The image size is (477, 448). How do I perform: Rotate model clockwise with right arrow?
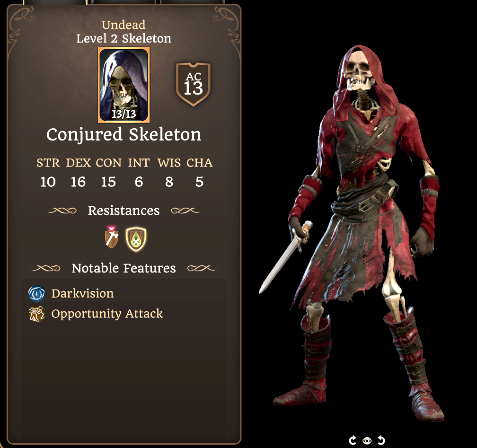pos(381,440)
